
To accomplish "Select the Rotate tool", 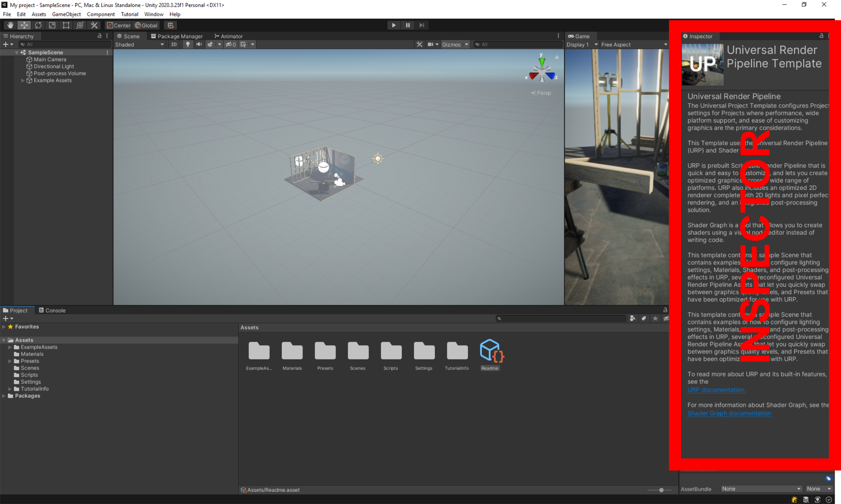I will (38, 25).
